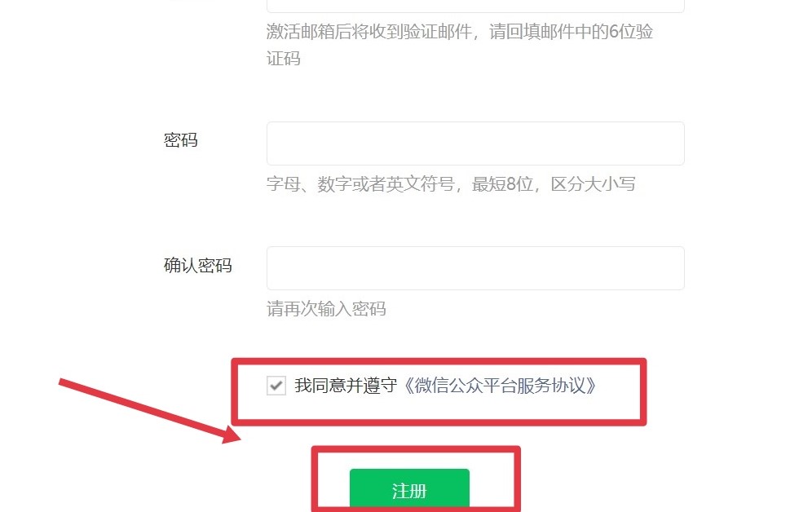Click the grey checkmark icon in checkbox

pos(276,385)
